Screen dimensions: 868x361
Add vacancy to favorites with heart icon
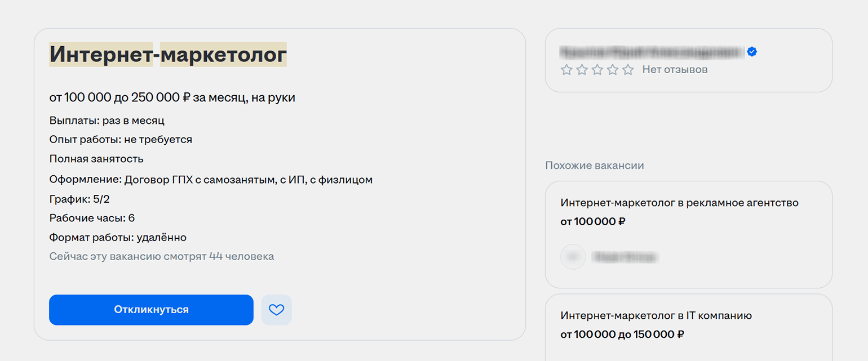(x=276, y=310)
